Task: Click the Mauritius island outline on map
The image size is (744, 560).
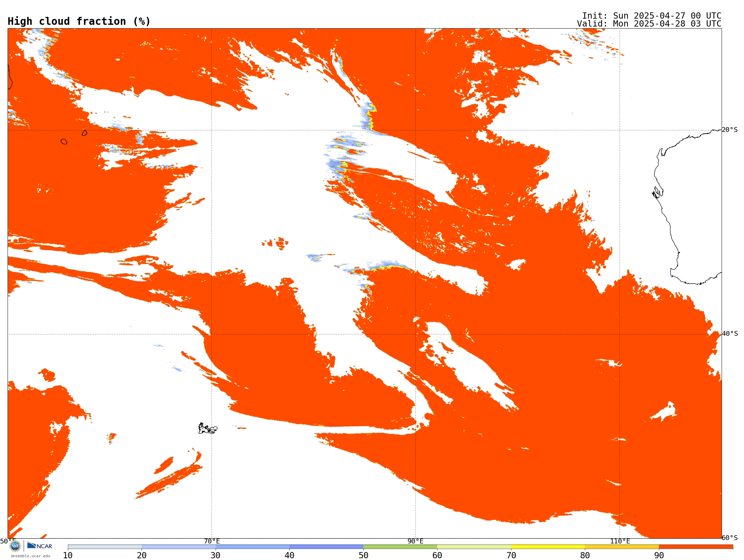Action: [84, 133]
